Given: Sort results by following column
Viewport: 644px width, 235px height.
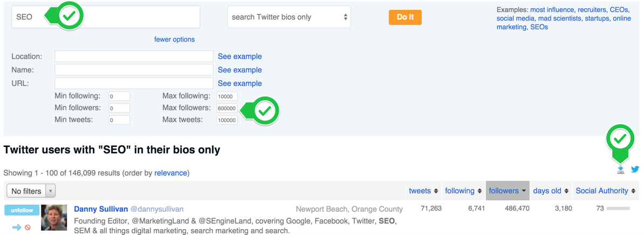Looking at the screenshot, I should pyautogui.click(x=463, y=191).
